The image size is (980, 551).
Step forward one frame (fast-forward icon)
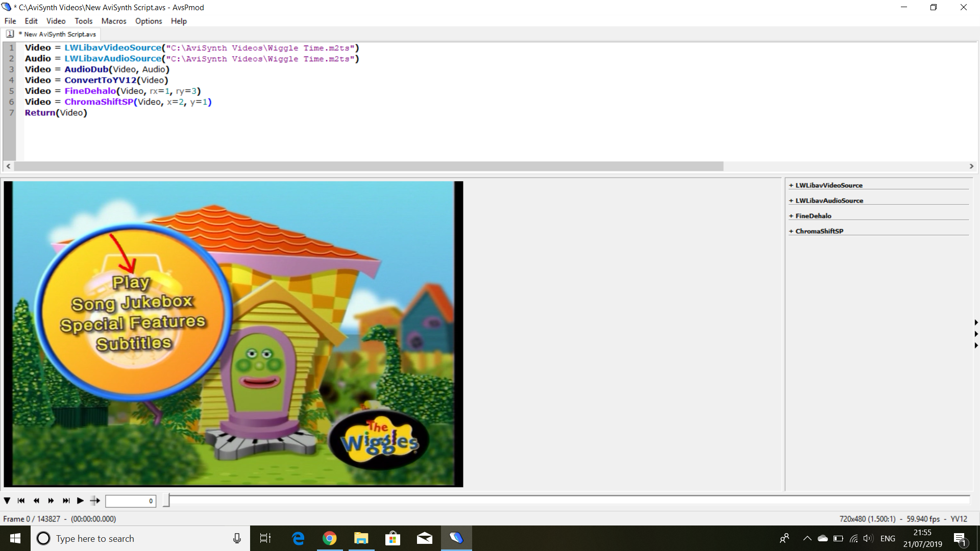point(51,500)
